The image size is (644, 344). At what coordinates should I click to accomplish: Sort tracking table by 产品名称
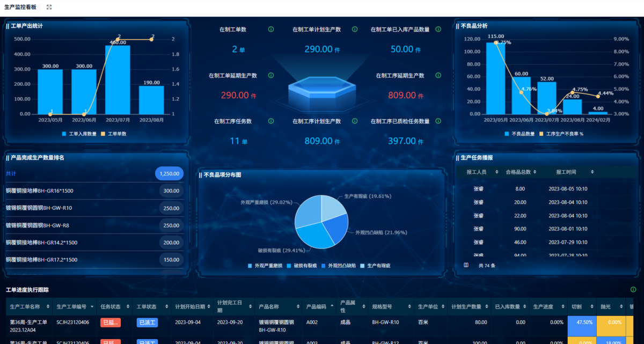[298, 306]
